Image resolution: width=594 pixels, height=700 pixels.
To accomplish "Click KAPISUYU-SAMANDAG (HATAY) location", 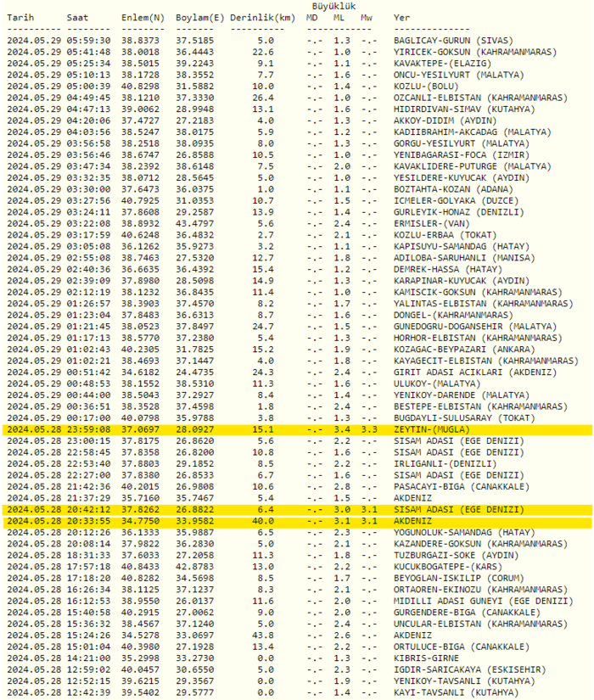I will [x=462, y=246].
